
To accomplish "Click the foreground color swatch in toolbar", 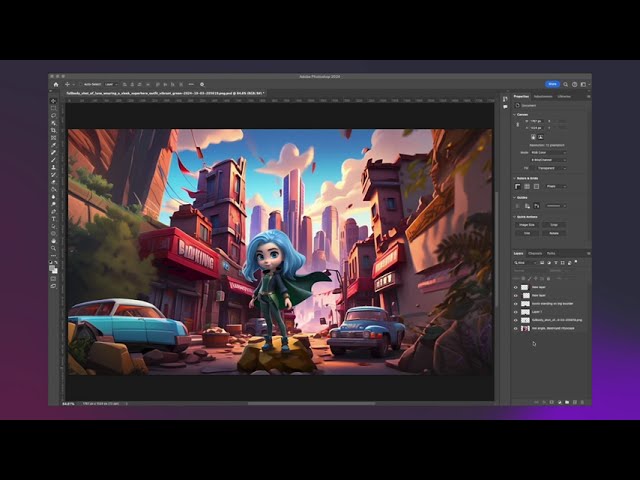I will click(53, 267).
